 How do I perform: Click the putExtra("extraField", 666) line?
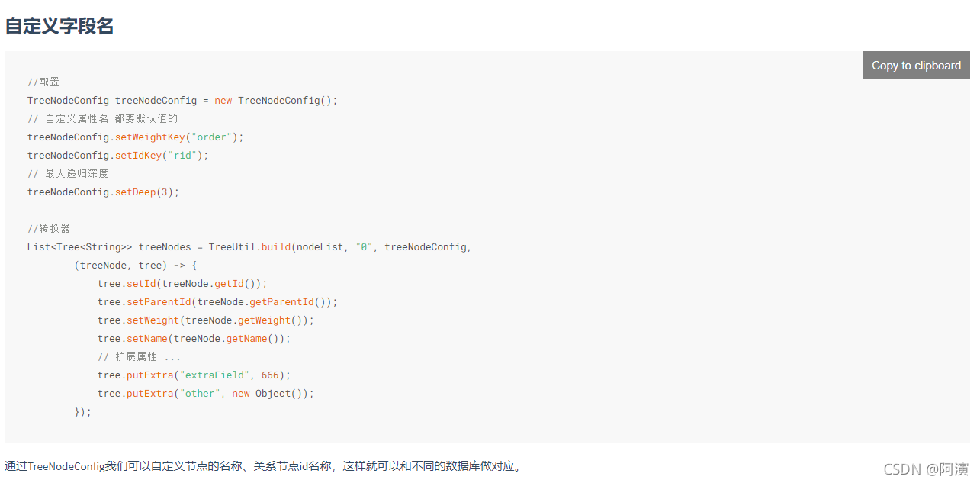click(194, 375)
